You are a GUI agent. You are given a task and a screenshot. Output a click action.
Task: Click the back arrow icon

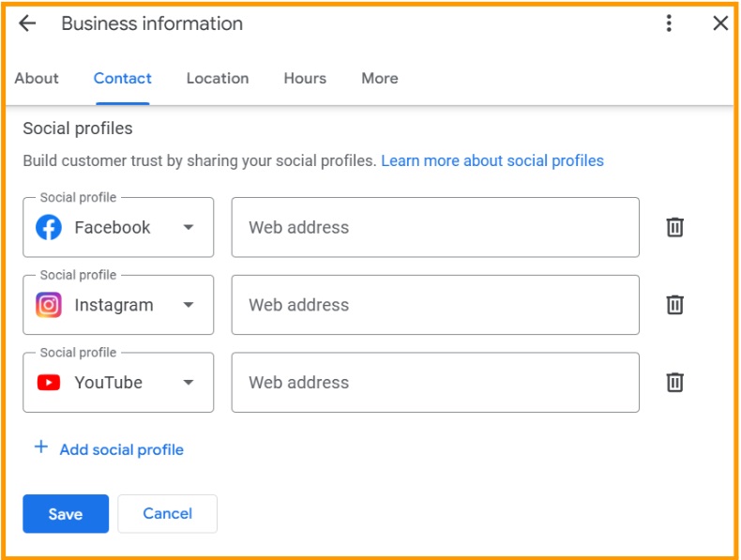(27, 24)
